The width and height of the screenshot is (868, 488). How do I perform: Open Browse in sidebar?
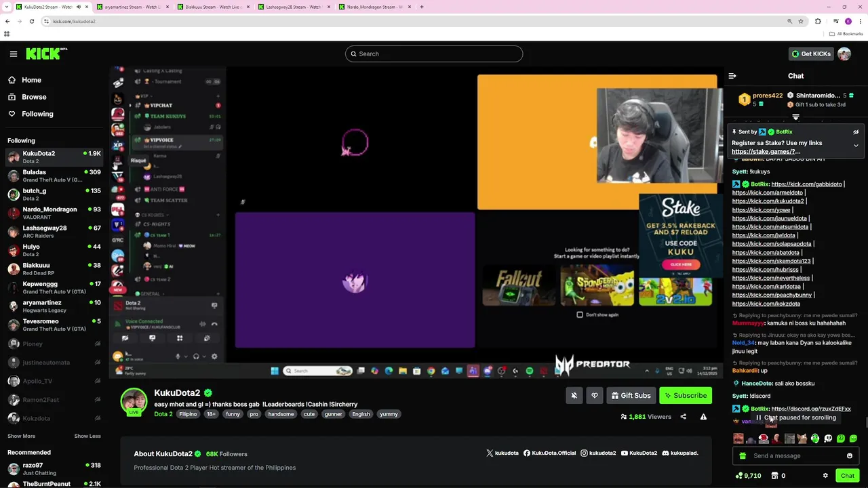coord(34,97)
